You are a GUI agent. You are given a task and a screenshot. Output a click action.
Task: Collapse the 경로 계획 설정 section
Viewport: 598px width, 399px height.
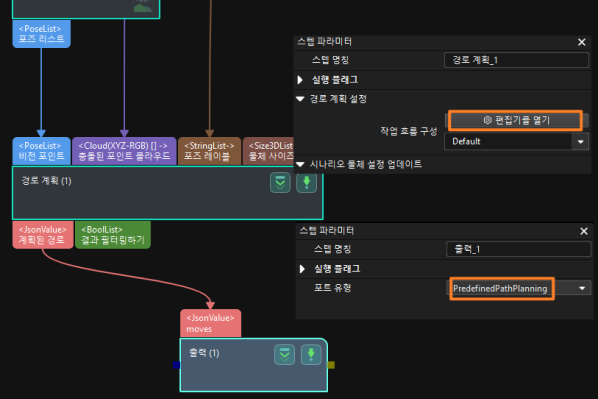(300, 99)
